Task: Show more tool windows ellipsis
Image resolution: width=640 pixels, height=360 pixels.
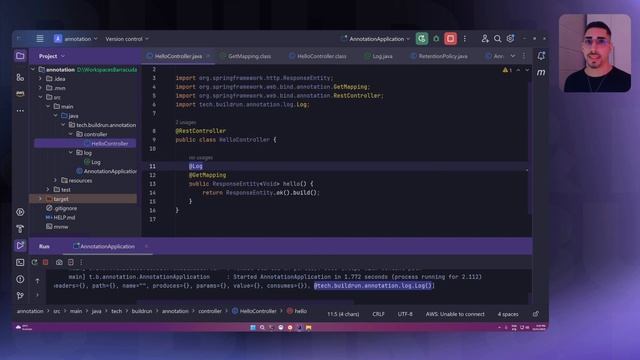Action: pyautogui.click(x=20, y=111)
